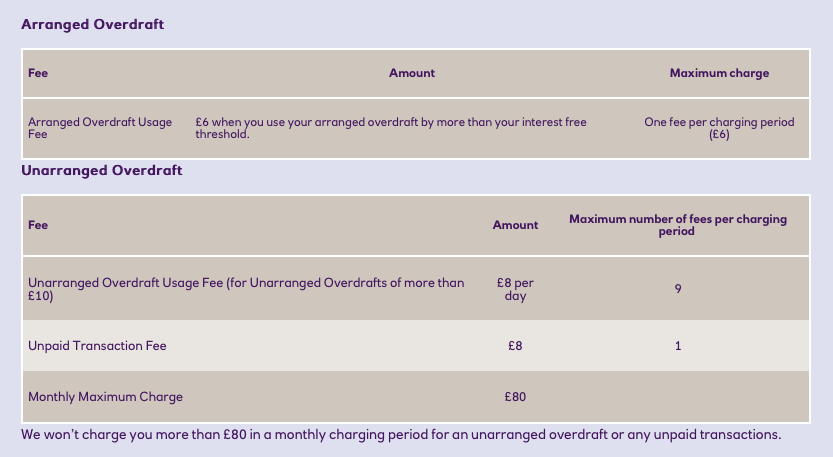
Task: Select the £8 Unpaid Transaction Fee amount
Action: pos(515,346)
